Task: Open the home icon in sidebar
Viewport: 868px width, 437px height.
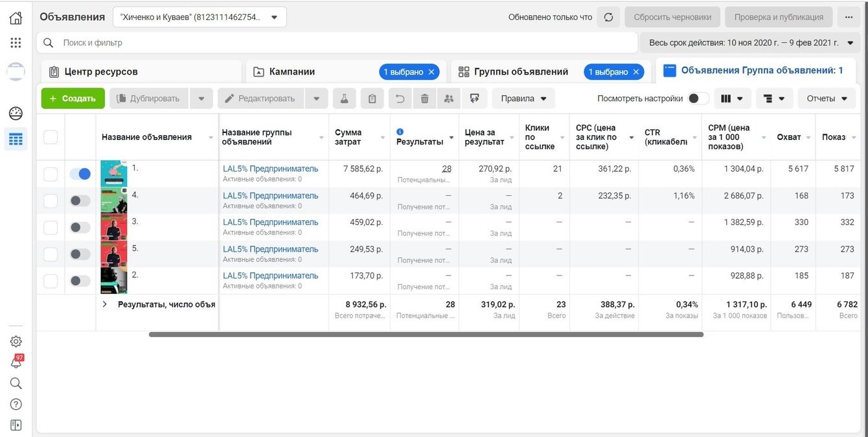Action: [16, 18]
